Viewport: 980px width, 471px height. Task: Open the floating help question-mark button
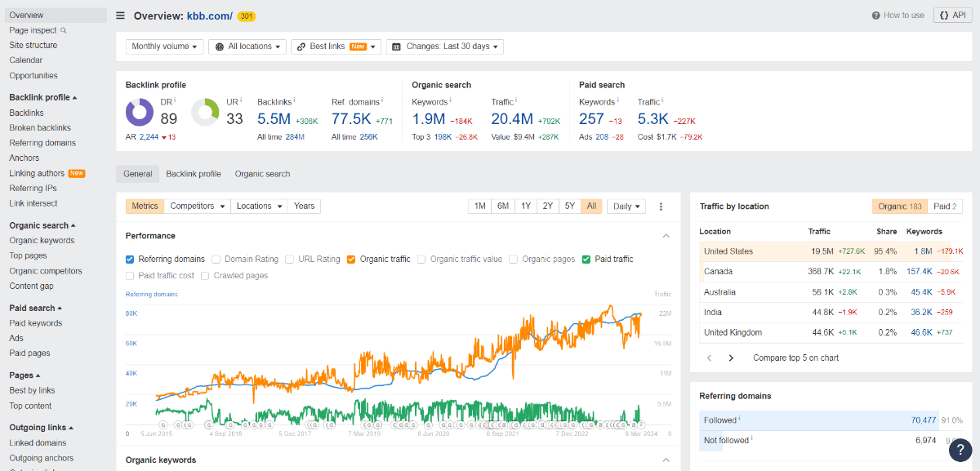(x=960, y=450)
